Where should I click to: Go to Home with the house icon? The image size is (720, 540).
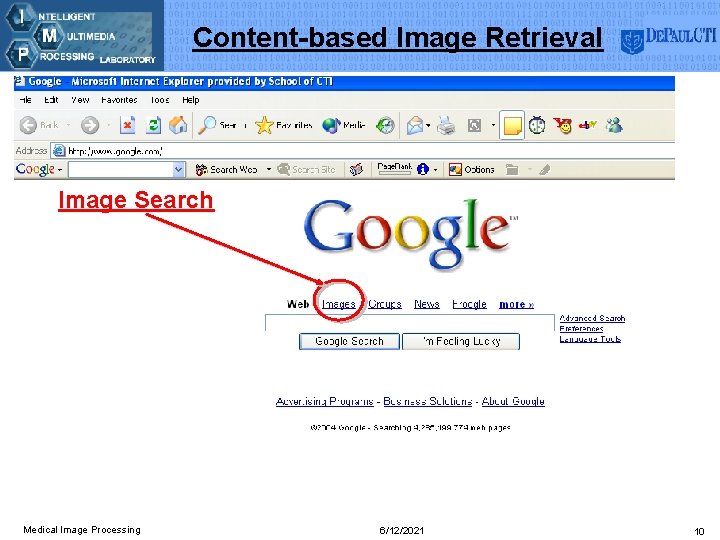pyautogui.click(x=178, y=125)
